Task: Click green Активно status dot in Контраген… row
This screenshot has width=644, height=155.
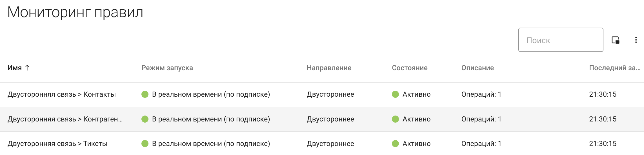Action: (x=395, y=119)
